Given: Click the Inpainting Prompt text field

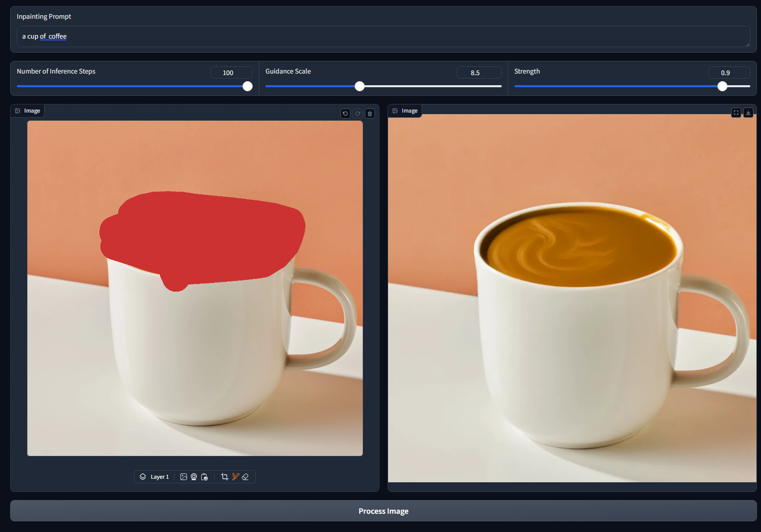Looking at the screenshot, I should pos(383,37).
